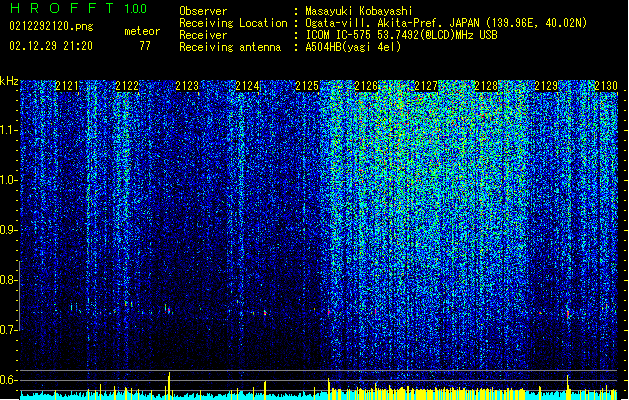Screen dimensions: 629x400
Task: Click the date stamp 02.12.29 21:20
Action: pyautogui.click(x=51, y=46)
